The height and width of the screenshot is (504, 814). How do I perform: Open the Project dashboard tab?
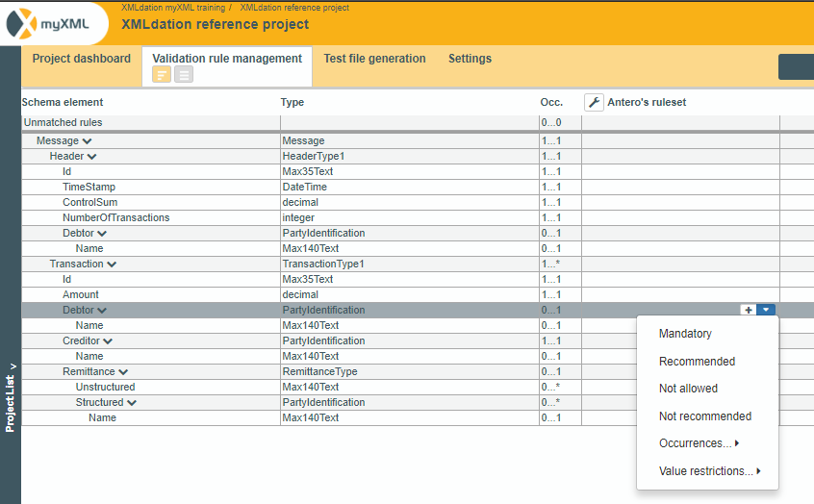[x=82, y=59]
